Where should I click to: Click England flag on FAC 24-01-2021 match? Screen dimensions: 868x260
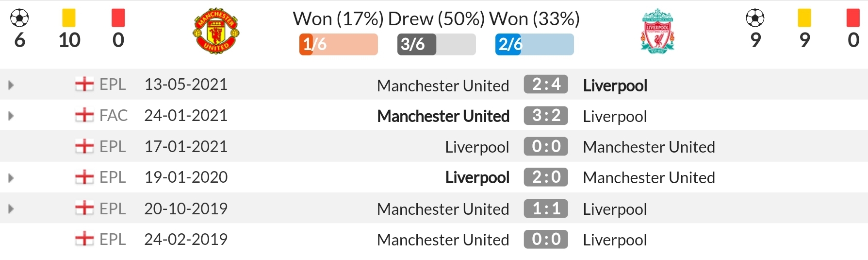click(84, 115)
